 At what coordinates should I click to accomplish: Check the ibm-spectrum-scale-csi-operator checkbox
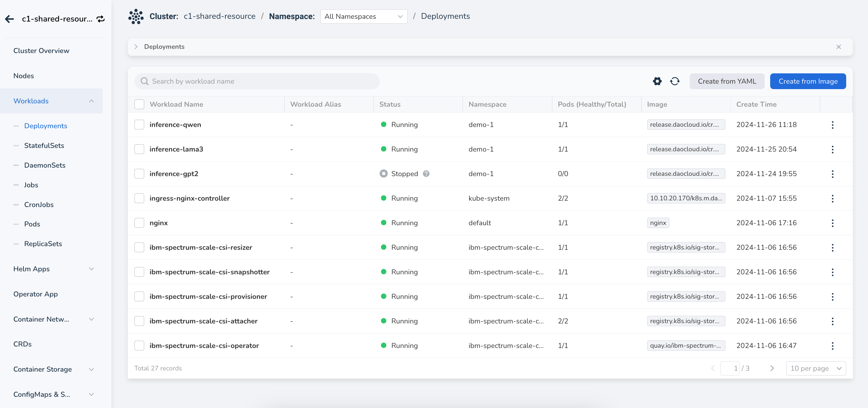(139, 346)
